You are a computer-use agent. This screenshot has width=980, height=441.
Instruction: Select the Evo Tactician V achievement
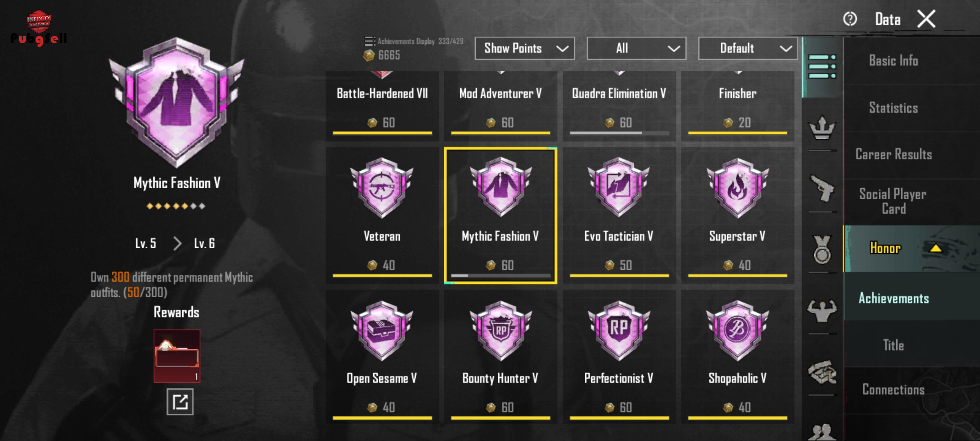[x=619, y=216]
